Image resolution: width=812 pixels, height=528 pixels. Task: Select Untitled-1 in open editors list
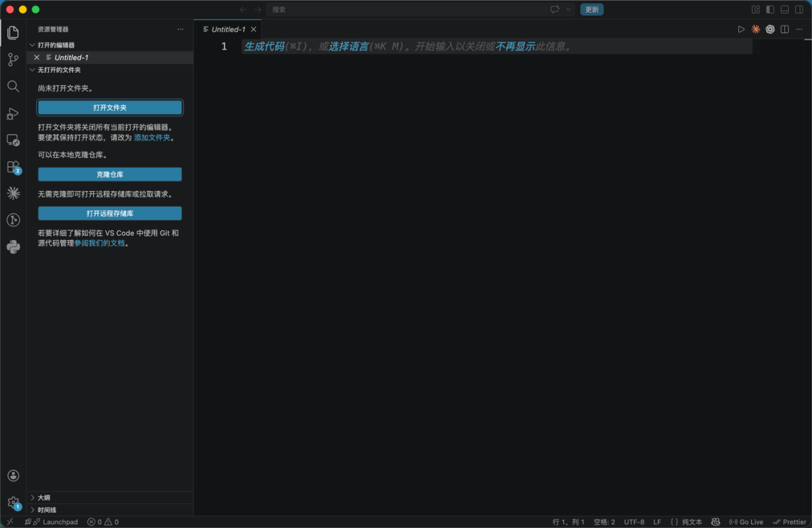(111, 57)
